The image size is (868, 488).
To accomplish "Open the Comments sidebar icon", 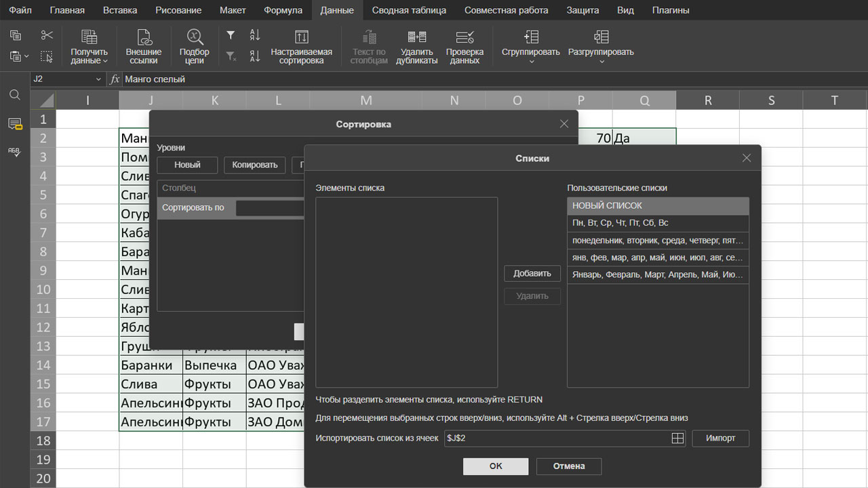I will 15,124.
